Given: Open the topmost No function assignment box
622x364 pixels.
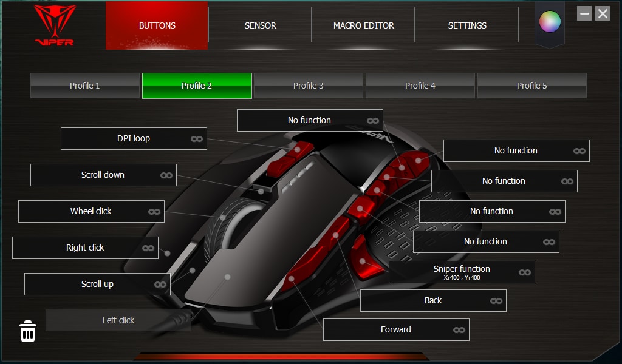Looking at the screenshot, I should [309, 120].
